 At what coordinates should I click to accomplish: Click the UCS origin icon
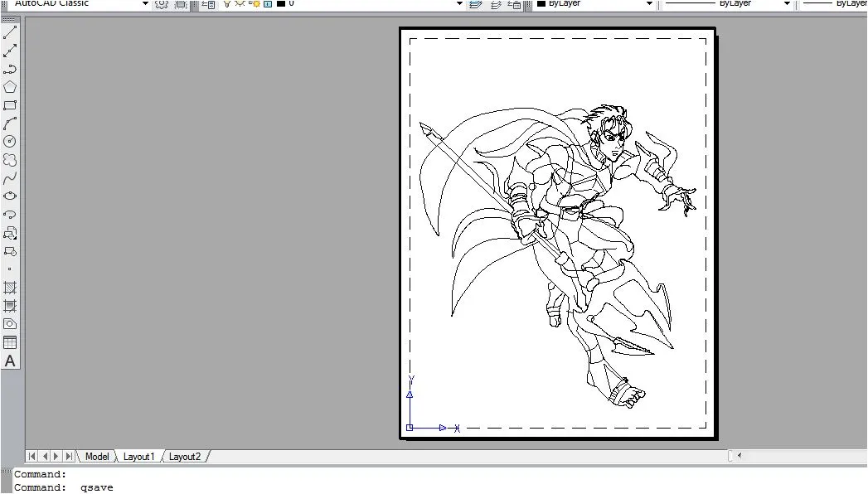pos(410,428)
